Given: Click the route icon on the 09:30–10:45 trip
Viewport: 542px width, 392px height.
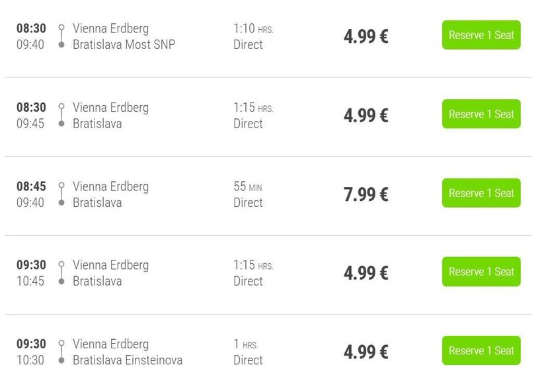Looking at the screenshot, I should [x=61, y=273].
